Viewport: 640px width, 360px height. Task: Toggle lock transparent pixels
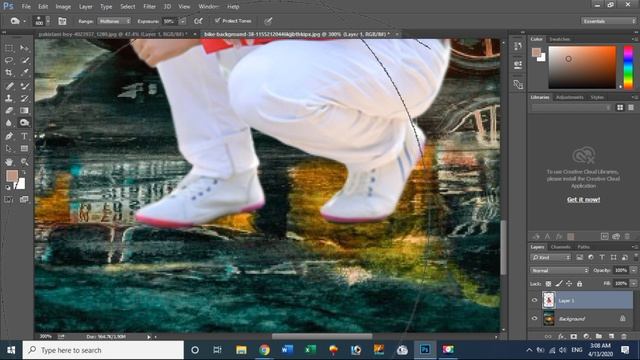548,284
